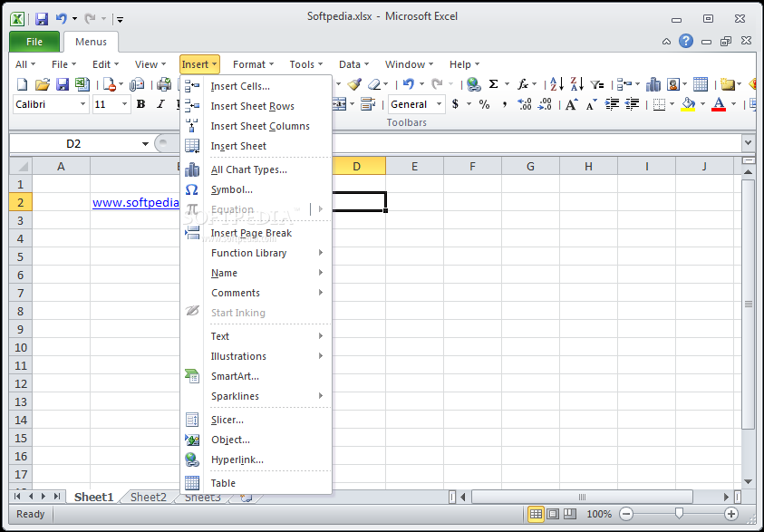Select the Format Painter brush icon
Image resolution: width=764 pixels, height=532 pixels.
point(354,84)
